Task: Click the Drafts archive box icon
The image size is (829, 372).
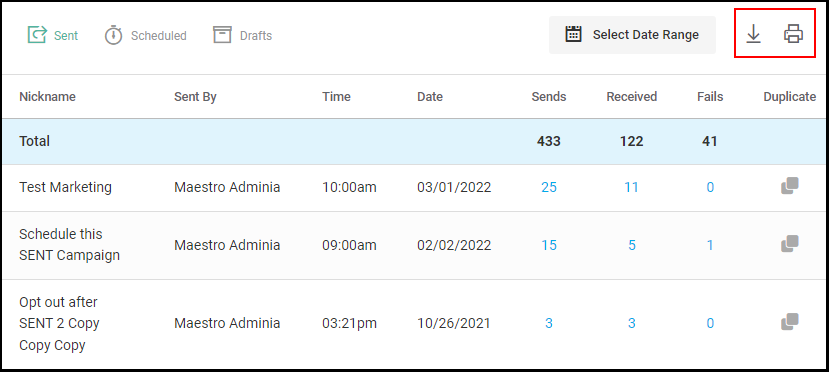Action: (223, 35)
